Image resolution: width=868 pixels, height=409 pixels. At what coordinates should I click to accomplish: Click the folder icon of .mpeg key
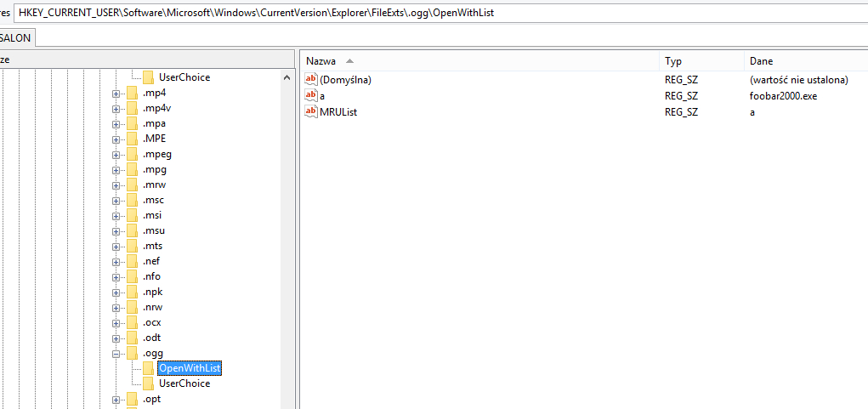point(132,154)
